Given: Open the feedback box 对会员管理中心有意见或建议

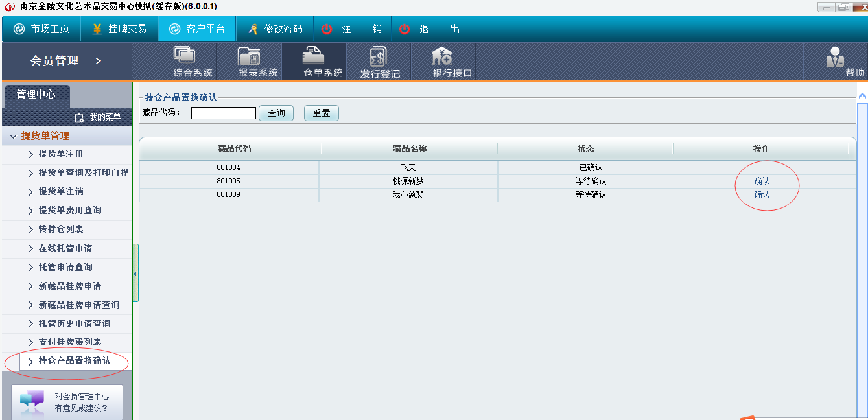Looking at the screenshot, I should pyautogui.click(x=67, y=402).
